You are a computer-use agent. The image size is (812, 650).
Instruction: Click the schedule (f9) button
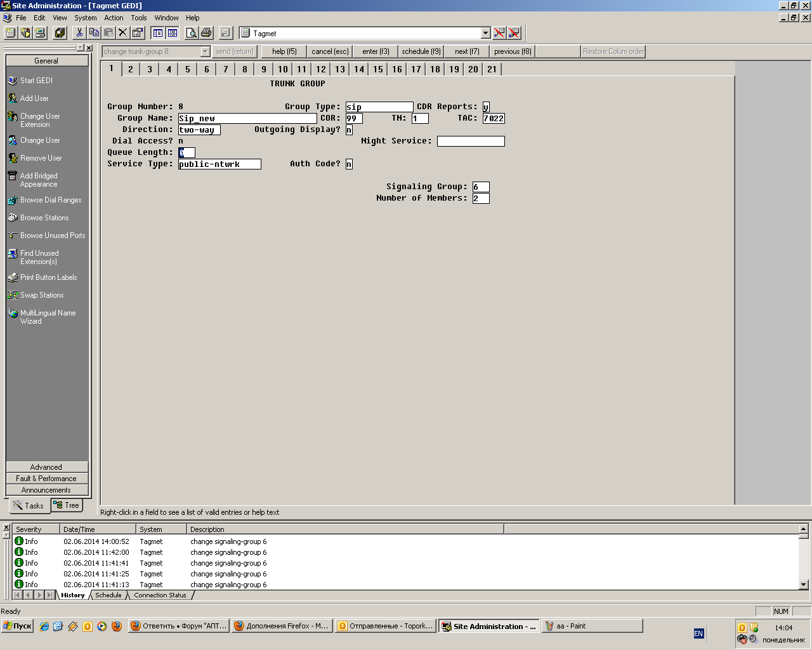421,51
